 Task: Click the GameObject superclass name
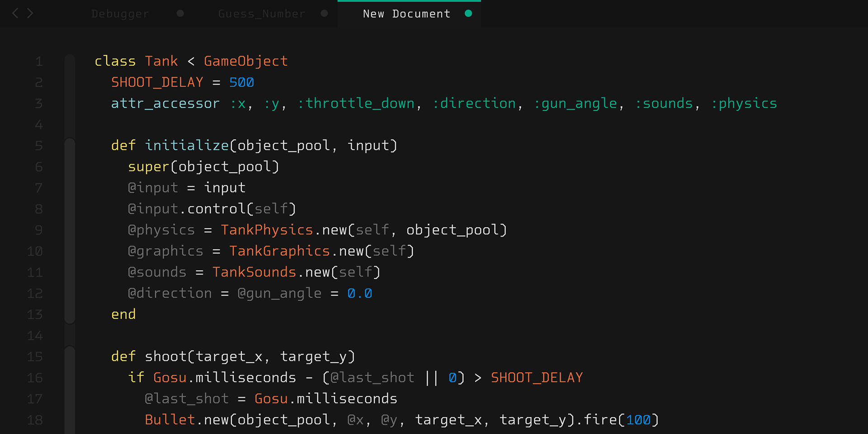click(x=245, y=61)
